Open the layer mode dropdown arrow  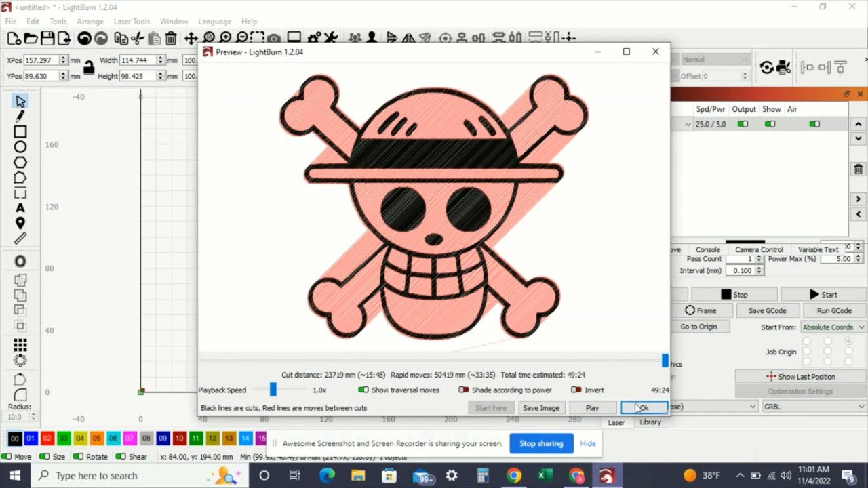point(688,125)
